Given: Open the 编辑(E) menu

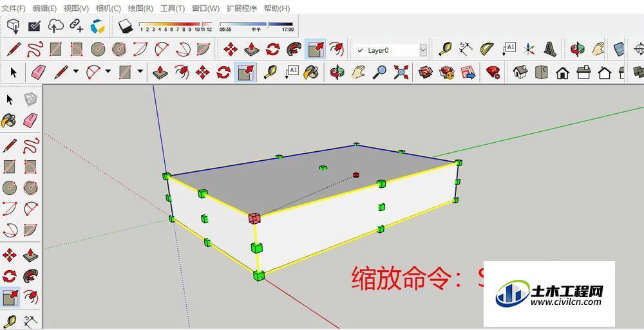Looking at the screenshot, I should point(45,8).
